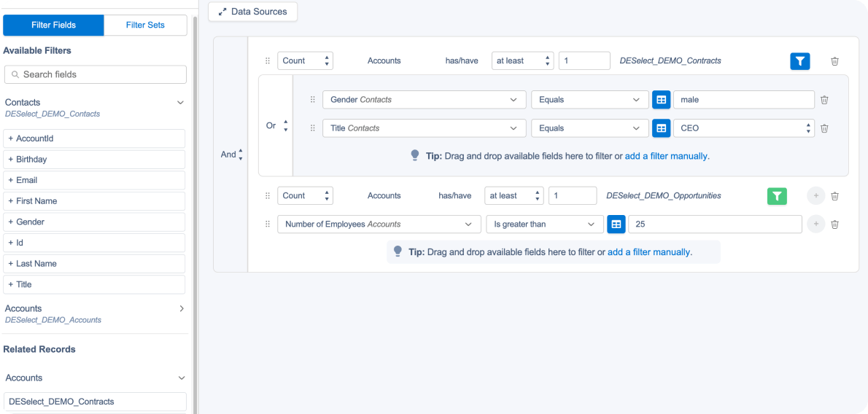Image resolution: width=868 pixels, height=414 pixels.
Task: Click the first add a filter manually link
Action: coord(667,156)
